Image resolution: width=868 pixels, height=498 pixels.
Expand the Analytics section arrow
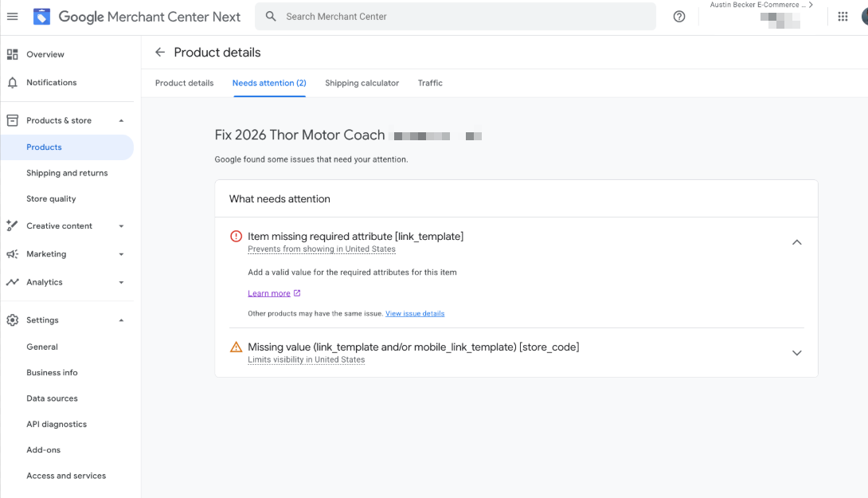(x=121, y=283)
